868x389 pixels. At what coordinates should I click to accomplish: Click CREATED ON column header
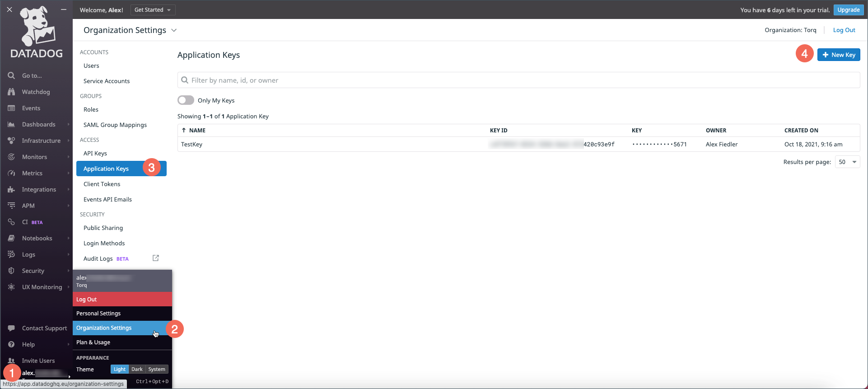pos(801,130)
